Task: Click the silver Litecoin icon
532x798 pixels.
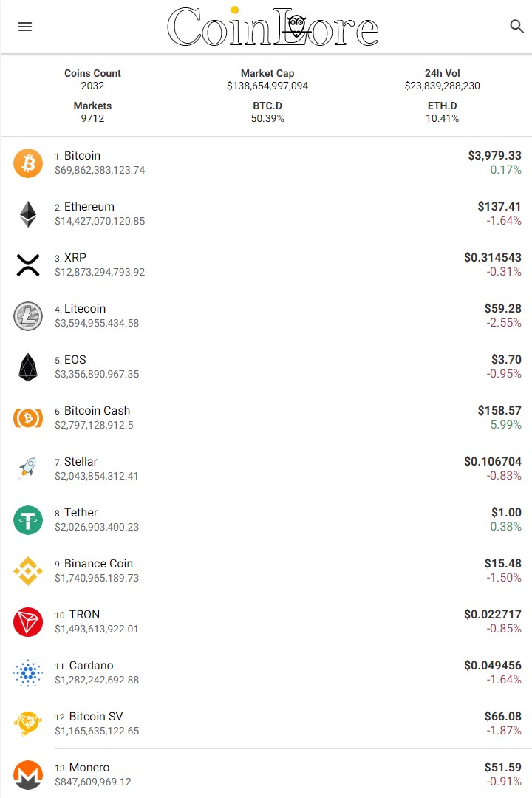Action: point(28,316)
